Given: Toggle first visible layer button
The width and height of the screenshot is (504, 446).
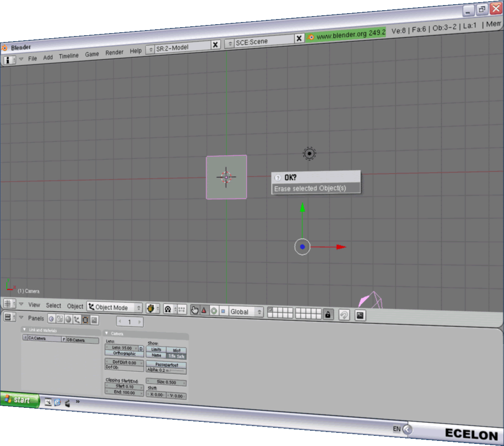Looking at the screenshot, I should [270, 310].
